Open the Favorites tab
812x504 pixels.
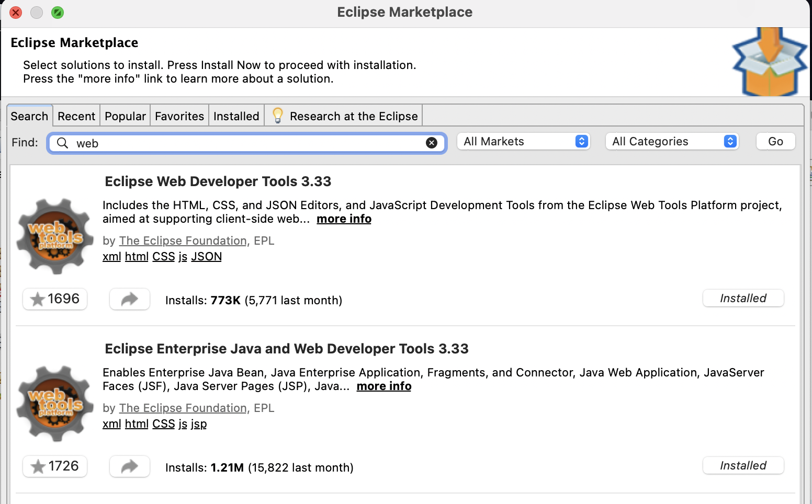pos(179,116)
